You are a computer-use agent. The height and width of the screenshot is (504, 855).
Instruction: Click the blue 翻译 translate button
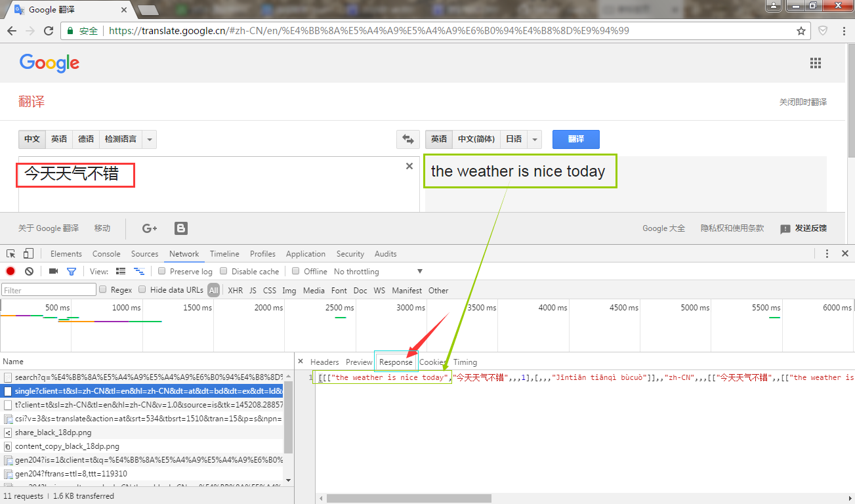click(x=576, y=139)
